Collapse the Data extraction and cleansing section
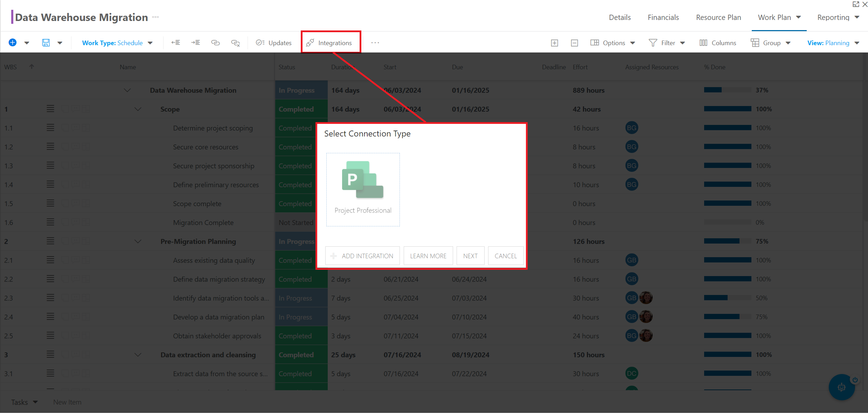 138,355
